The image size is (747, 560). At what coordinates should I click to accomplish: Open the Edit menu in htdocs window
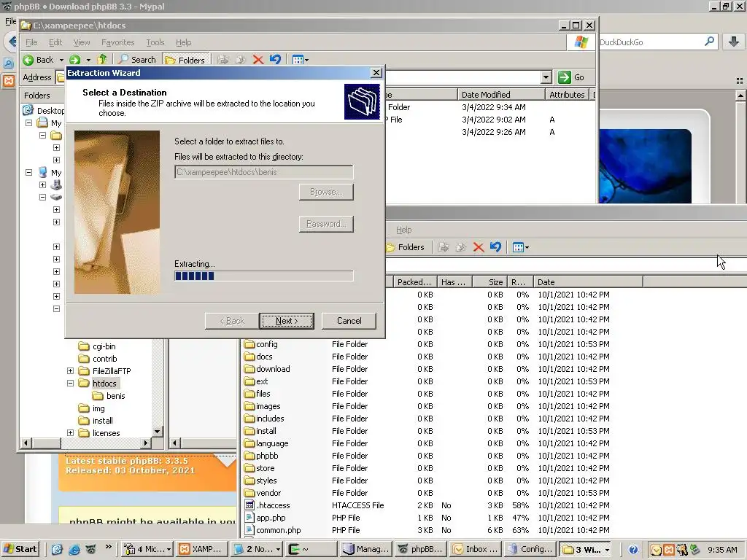pos(55,42)
